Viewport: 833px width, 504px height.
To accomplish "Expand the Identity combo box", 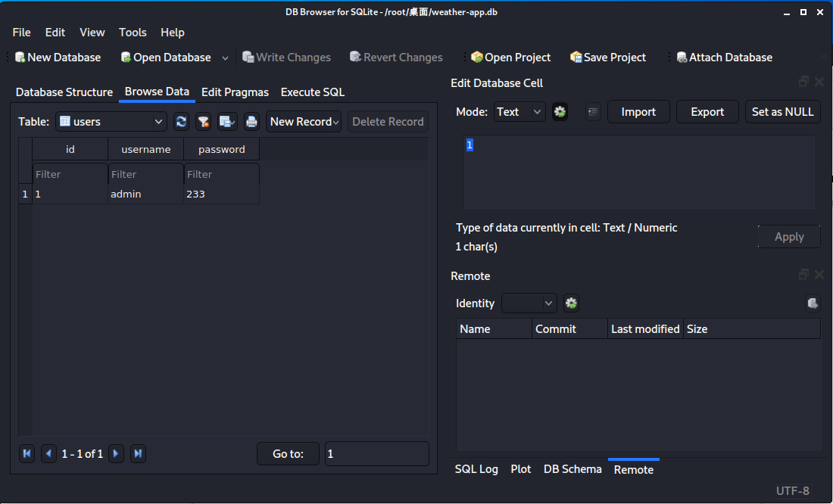I will 529,303.
